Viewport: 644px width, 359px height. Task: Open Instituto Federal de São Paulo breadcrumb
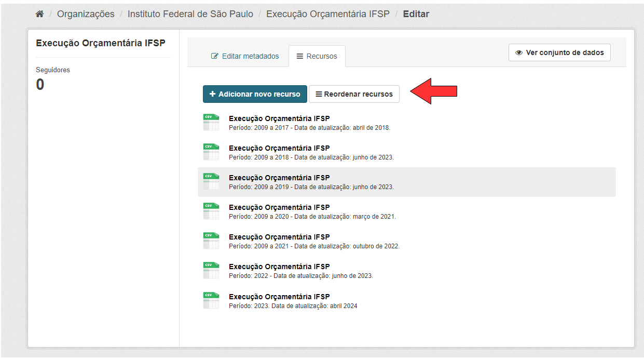[x=190, y=14]
